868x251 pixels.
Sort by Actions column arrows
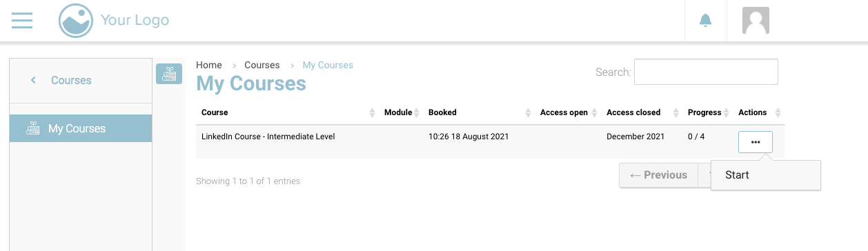(x=778, y=112)
